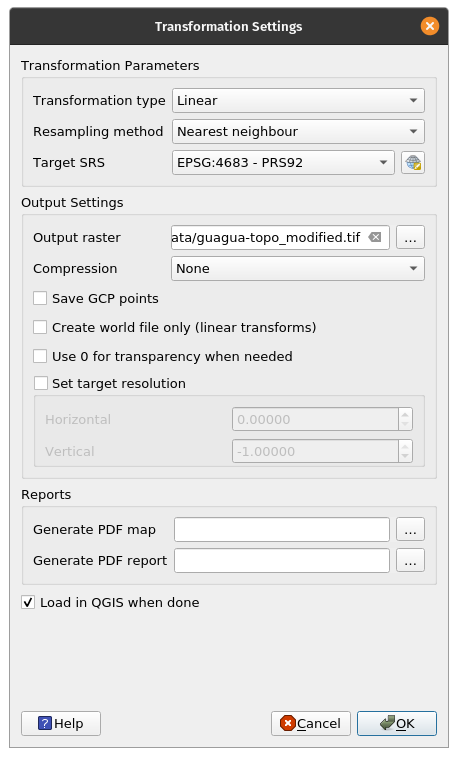
Task: Click the Vertical resolution spin box
Action: click(x=322, y=451)
